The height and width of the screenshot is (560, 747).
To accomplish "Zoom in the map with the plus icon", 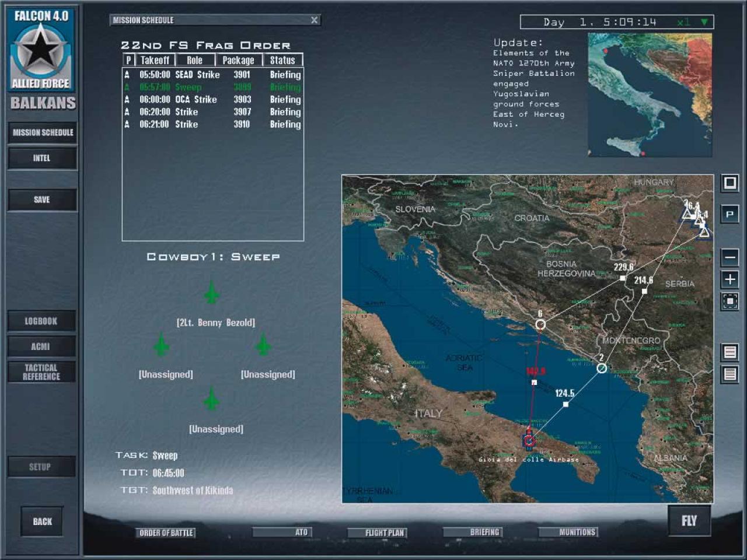I will 729,279.
